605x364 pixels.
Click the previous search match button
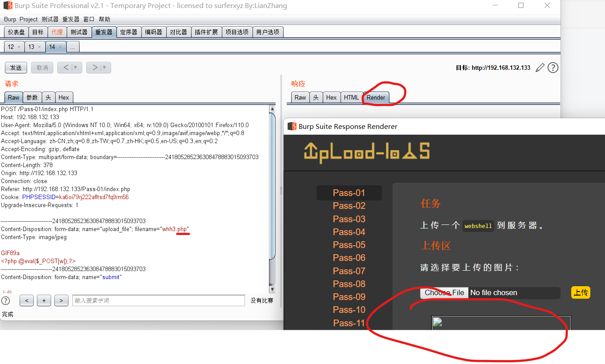27,301
